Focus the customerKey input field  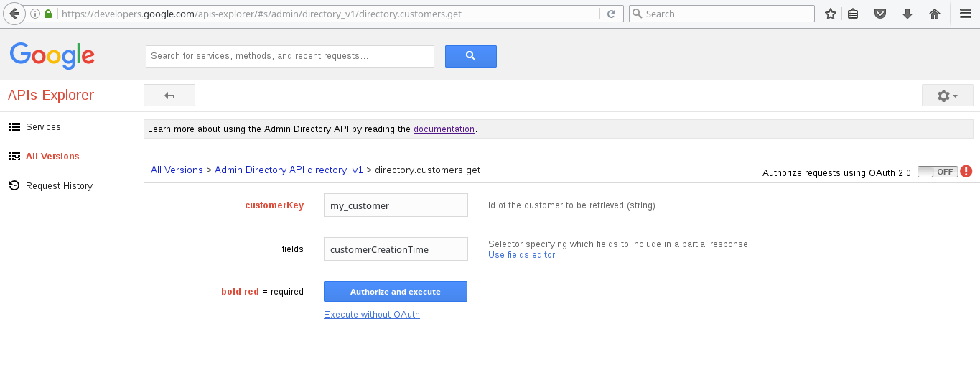click(396, 205)
